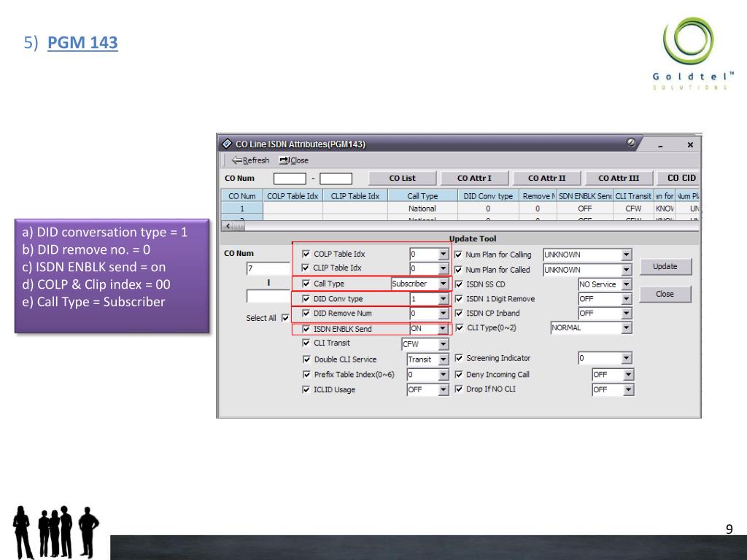Open the CO List tab

click(x=403, y=178)
